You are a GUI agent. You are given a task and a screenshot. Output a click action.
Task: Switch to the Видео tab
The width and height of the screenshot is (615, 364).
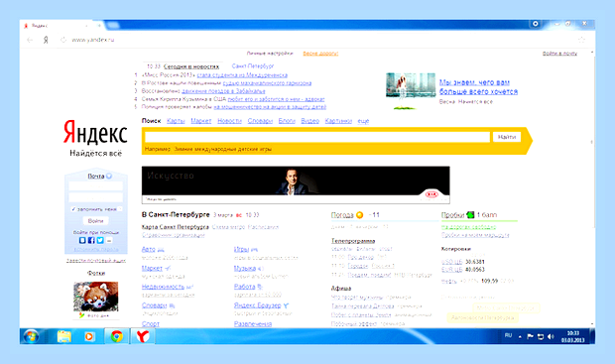309,121
